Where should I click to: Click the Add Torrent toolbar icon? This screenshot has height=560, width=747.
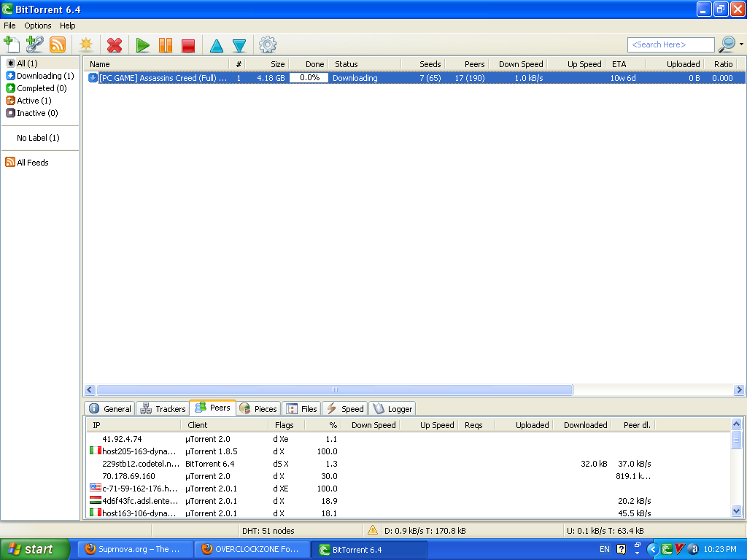click(12, 44)
